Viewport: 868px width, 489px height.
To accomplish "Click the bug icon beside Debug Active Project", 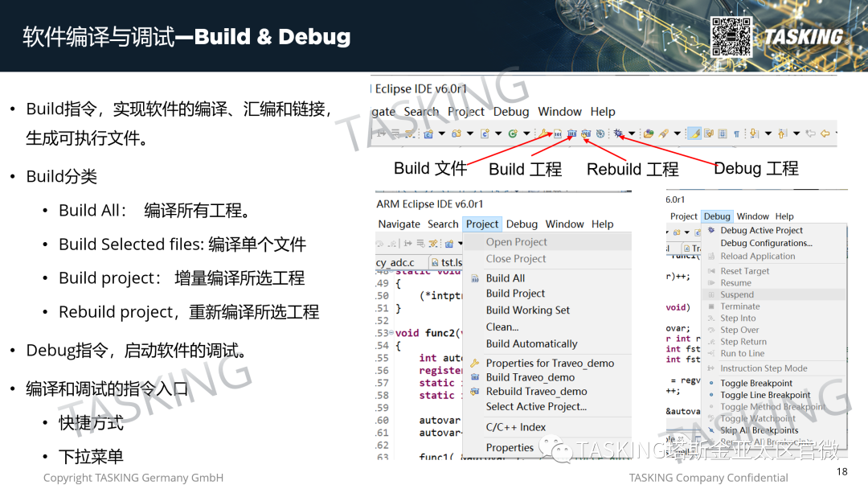I will [x=711, y=230].
